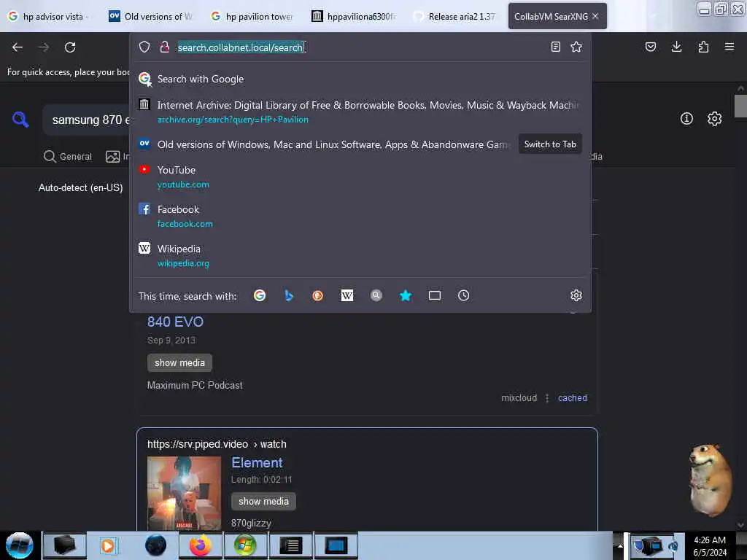Toggle reader view icon in address bar

click(555, 47)
